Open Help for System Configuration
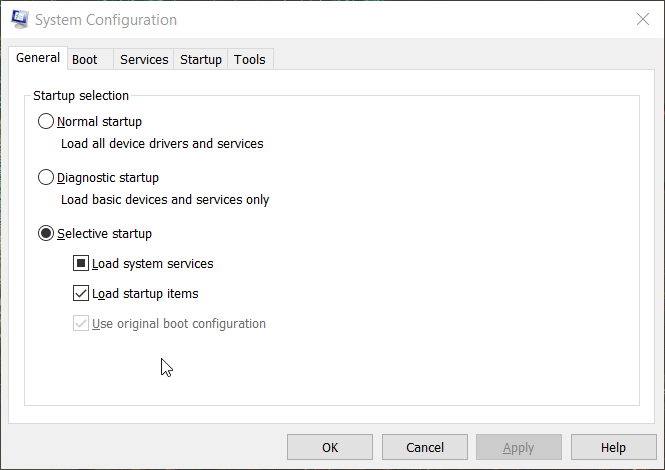This screenshot has height=470, width=665. pos(613,447)
